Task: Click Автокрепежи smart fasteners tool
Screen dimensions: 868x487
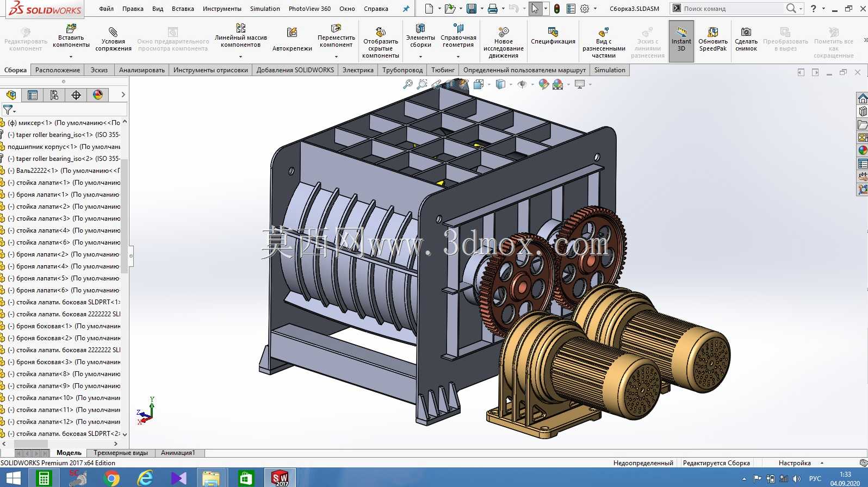Action: point(292,40)
